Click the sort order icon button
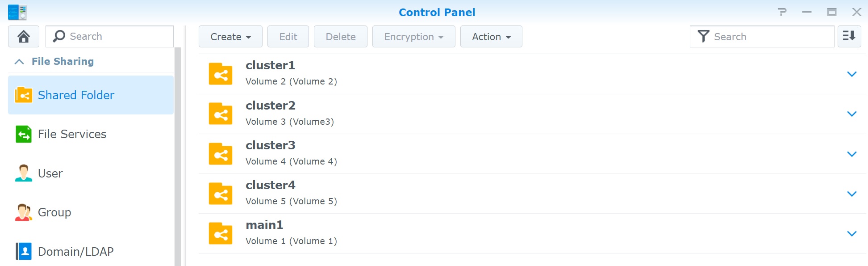 (849, 36)
